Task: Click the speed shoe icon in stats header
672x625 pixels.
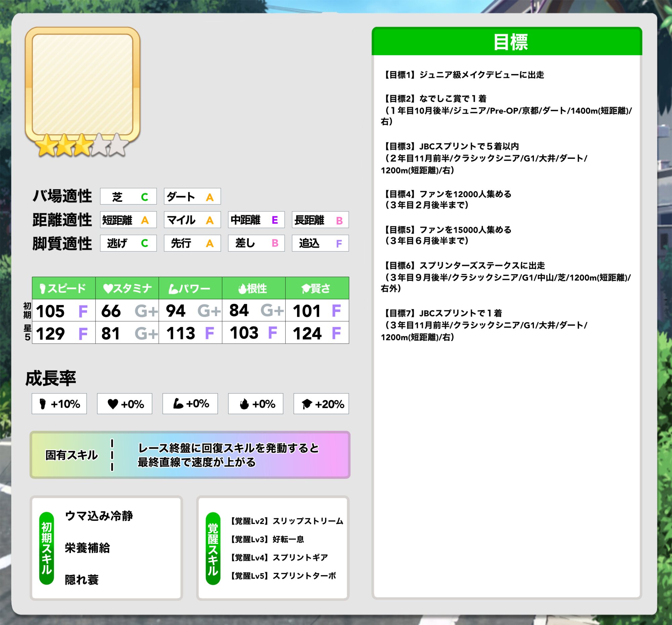Action: pos(43,288)
